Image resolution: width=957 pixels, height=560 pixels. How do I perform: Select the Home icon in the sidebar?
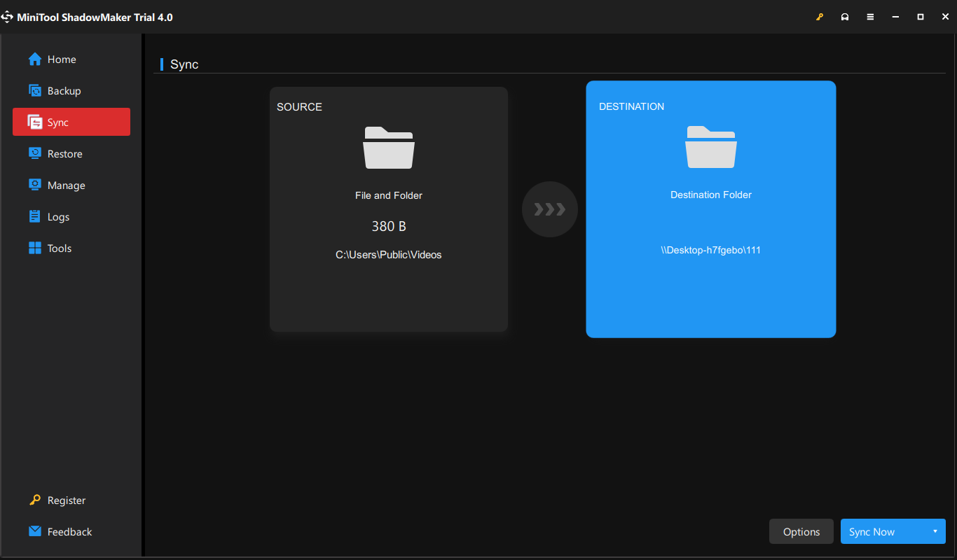tap(34, 59)
